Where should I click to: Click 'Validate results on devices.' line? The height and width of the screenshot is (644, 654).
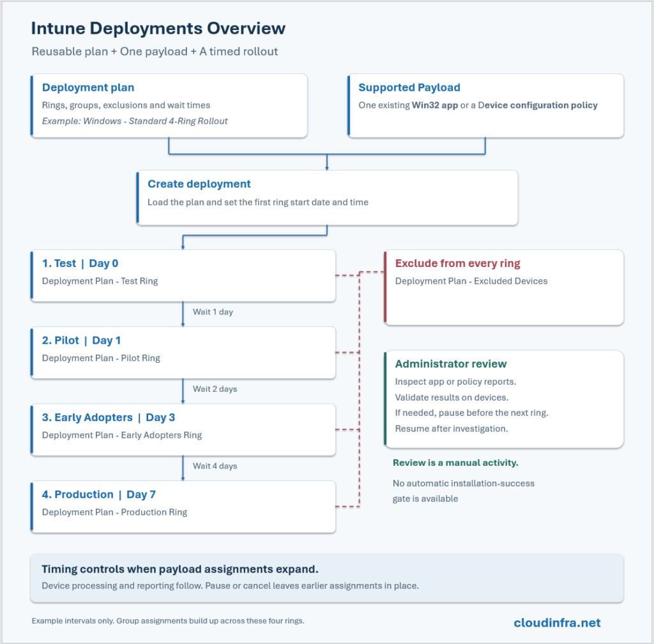[452, 397]
